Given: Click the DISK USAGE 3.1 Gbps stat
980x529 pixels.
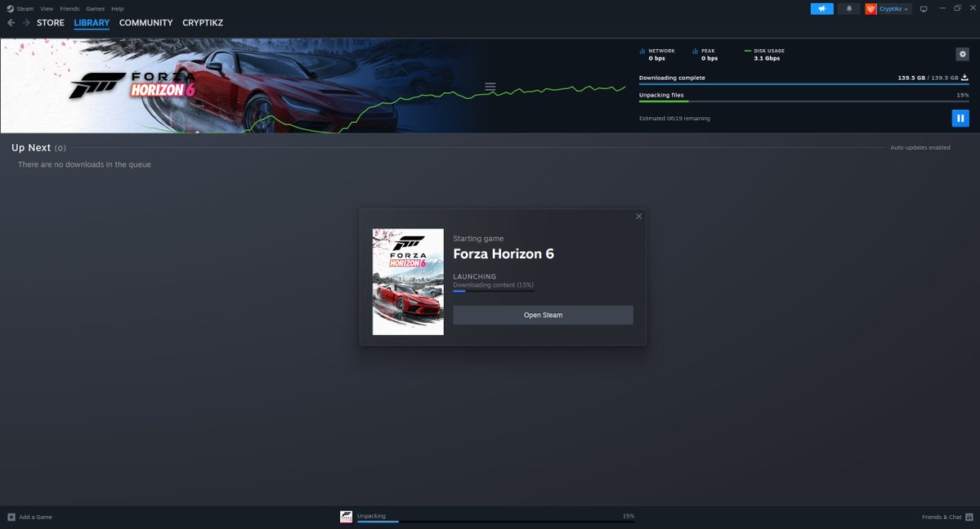Looking at the screenshot, I should [764, 55].
